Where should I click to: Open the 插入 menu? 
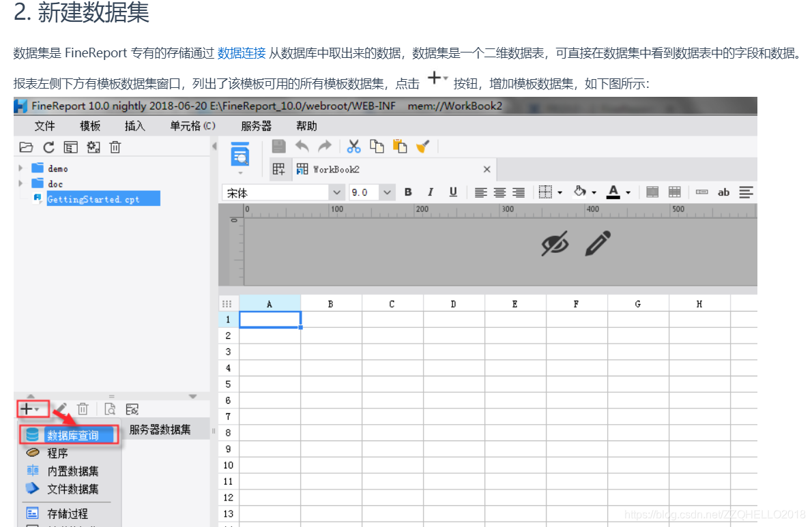point(134,126)
